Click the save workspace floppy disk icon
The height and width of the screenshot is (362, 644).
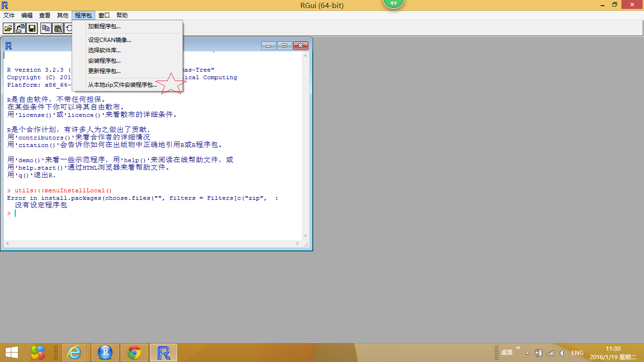coord(32,28)
